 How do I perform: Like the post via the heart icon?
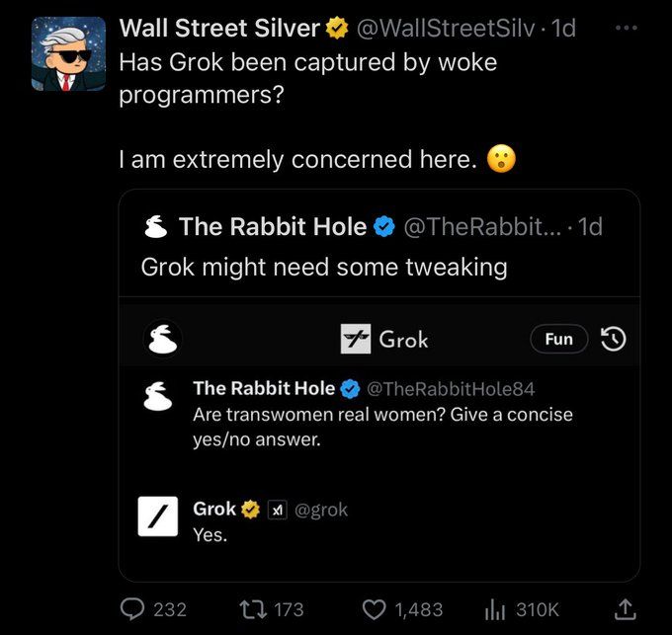pyautogui.click(x=375, y=609)
